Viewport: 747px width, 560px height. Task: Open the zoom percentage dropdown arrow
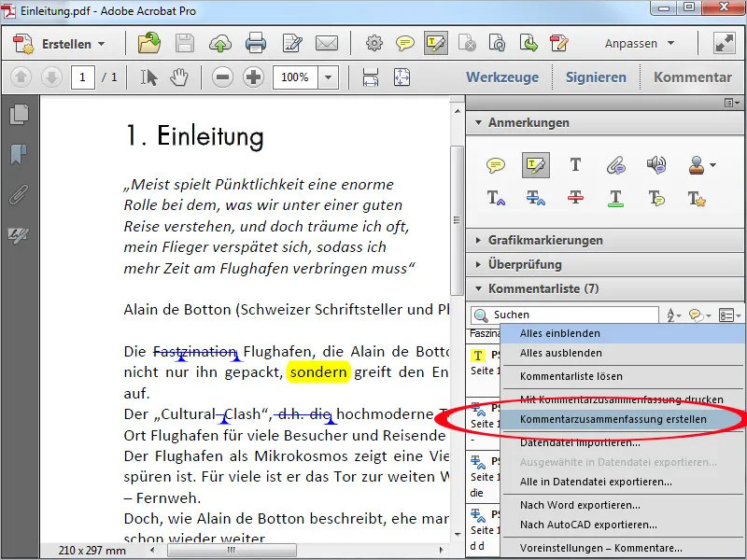[x=329, y=77]
